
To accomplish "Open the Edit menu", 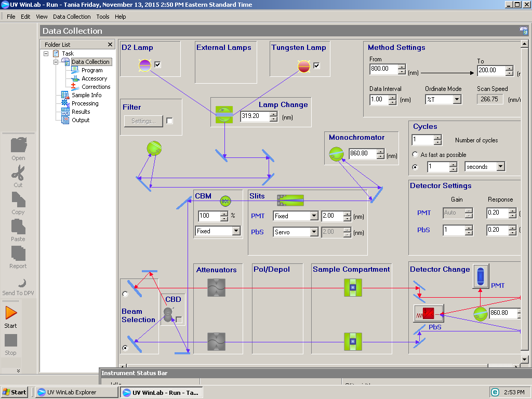I will [x=25, y=17].
